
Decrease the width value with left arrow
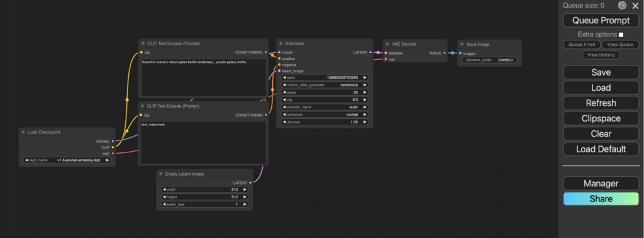(164, 190)
